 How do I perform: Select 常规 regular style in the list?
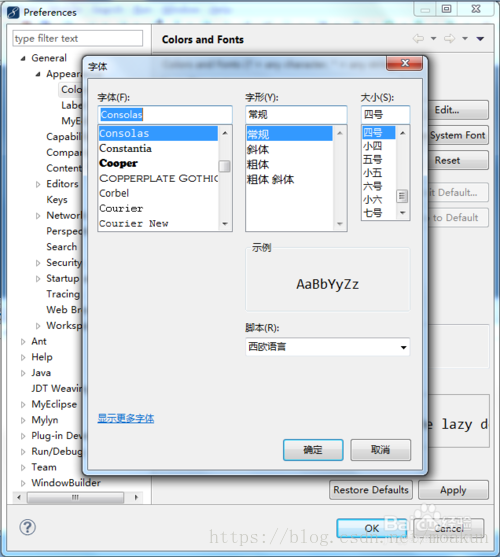point(289,134)
